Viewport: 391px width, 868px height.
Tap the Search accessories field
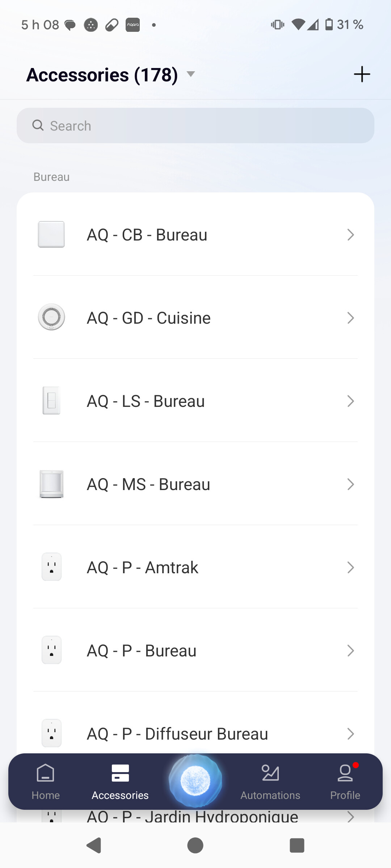(x=195, y=125)
